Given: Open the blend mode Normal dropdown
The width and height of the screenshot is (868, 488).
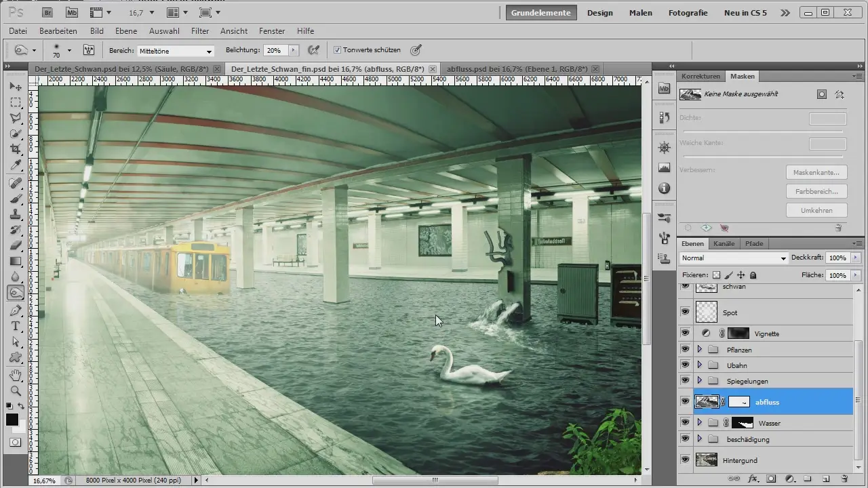Looking at the screenshot, I should pyautogui.click(x=733, y=258).
